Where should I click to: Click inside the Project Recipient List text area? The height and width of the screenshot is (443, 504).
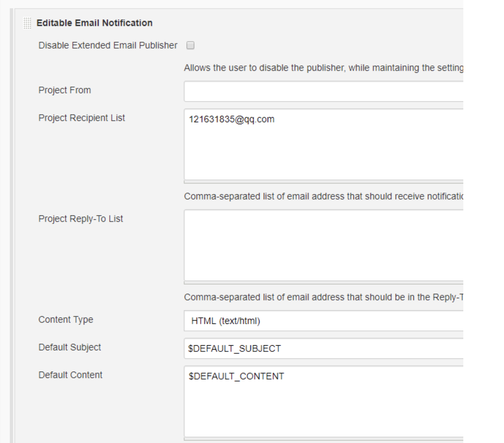point(323,144)
